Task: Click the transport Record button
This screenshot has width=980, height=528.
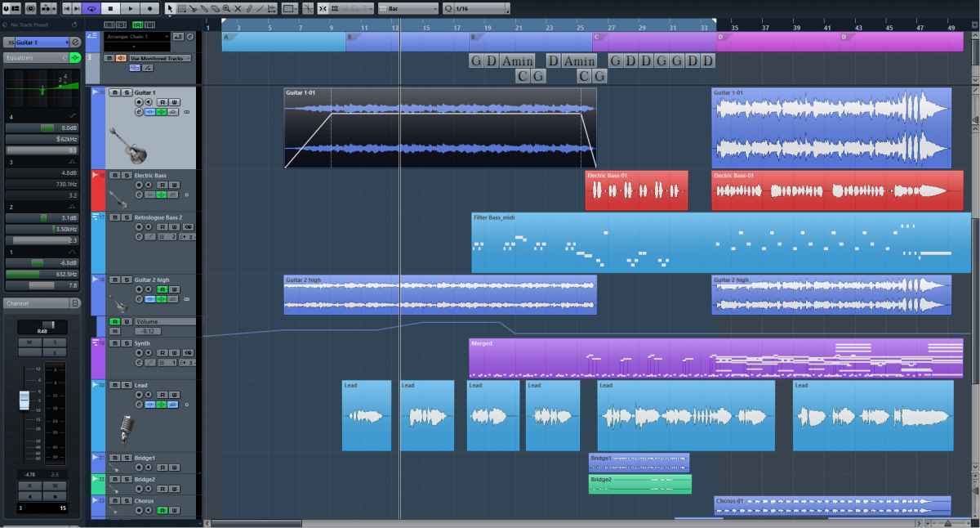Action: pos(147,8)
